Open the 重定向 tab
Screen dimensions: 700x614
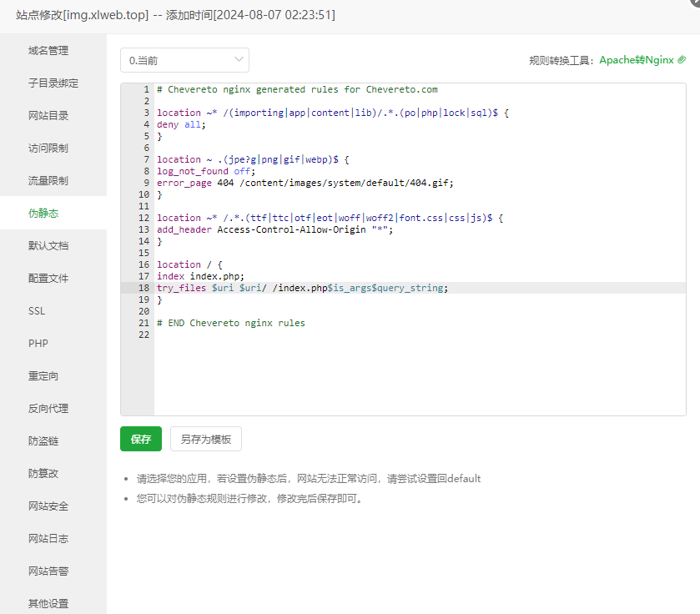coord(43,376)
